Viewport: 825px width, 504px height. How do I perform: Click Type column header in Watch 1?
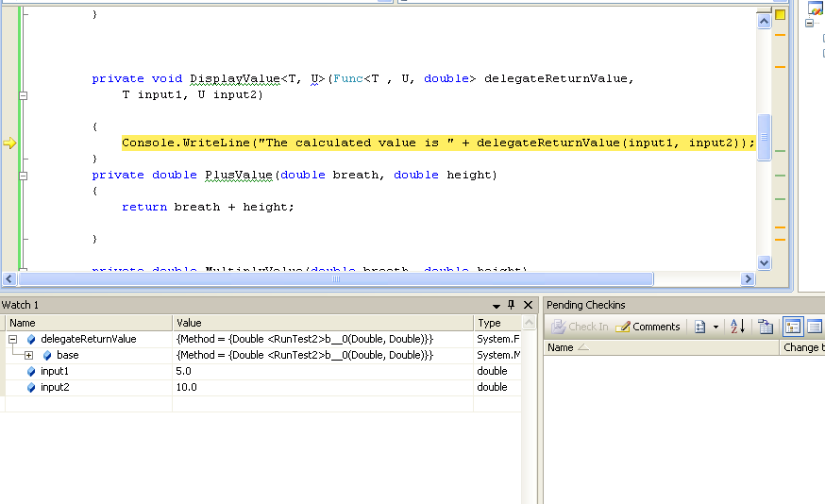497,323
